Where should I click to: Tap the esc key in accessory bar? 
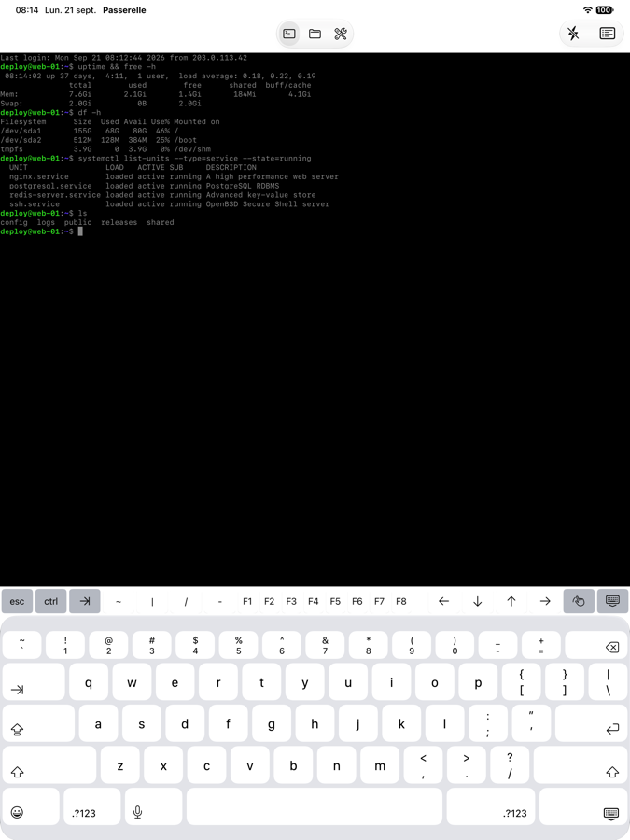(17, 601)
